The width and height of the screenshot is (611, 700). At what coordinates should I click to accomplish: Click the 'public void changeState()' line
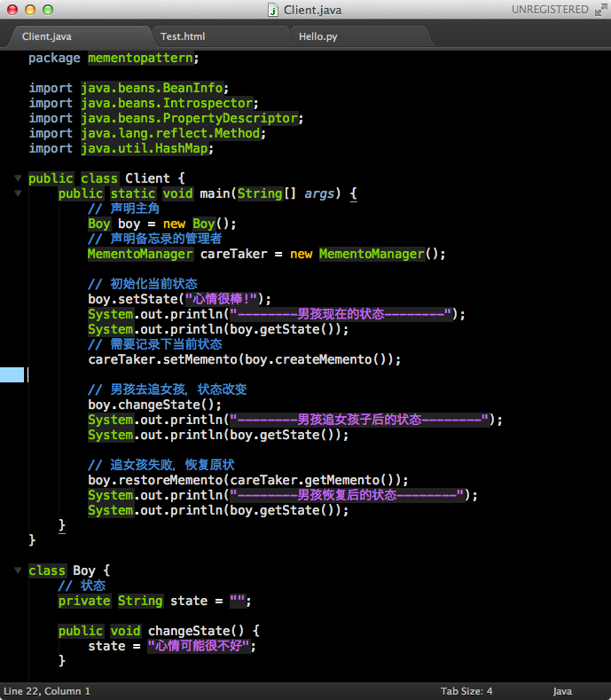coord(159,631)
